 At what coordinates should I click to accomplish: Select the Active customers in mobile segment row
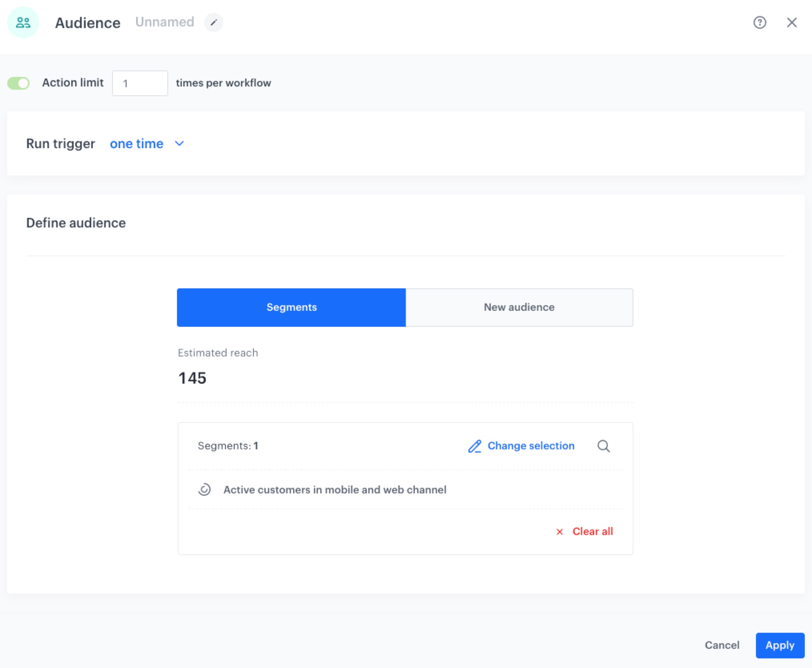pyautogui.click(x=335, y=489)
